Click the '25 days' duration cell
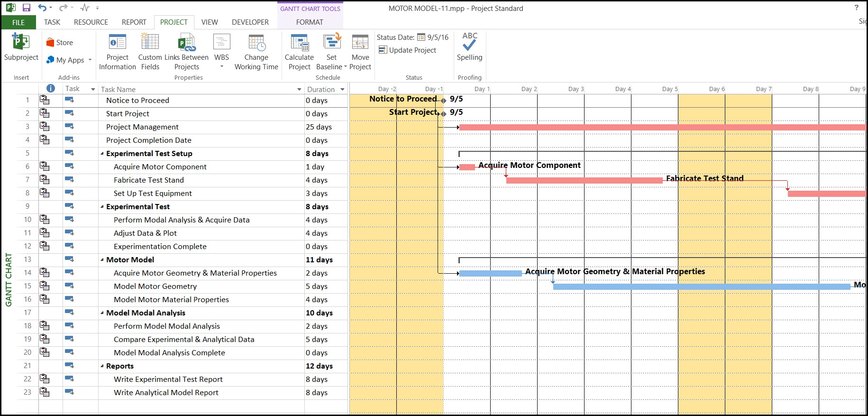This screenshot has width=868, height=416. [326, 127]
